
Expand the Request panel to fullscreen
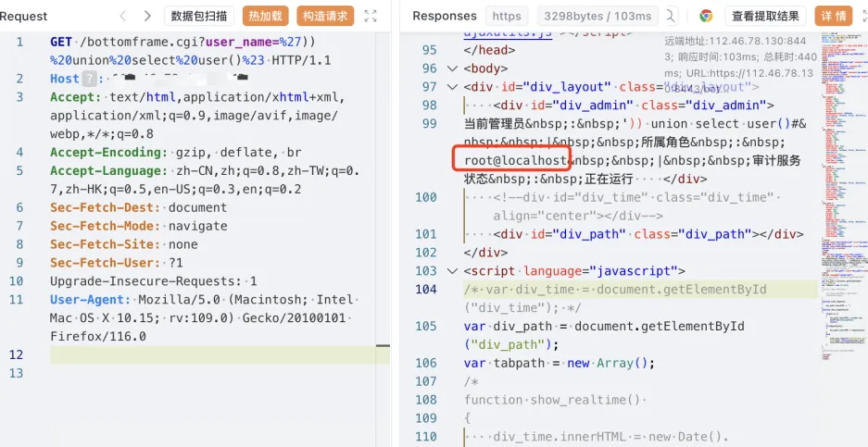[371, 16]
